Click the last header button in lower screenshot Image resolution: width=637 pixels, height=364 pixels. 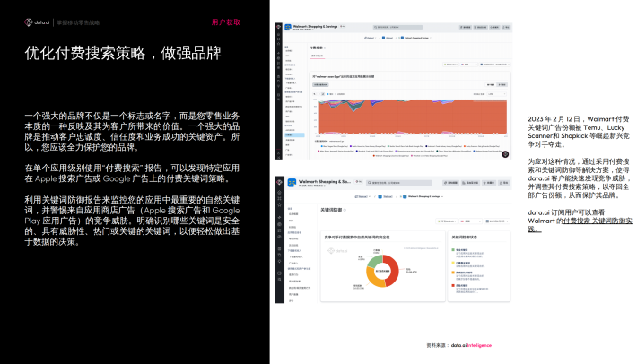[x=503, y=183]
